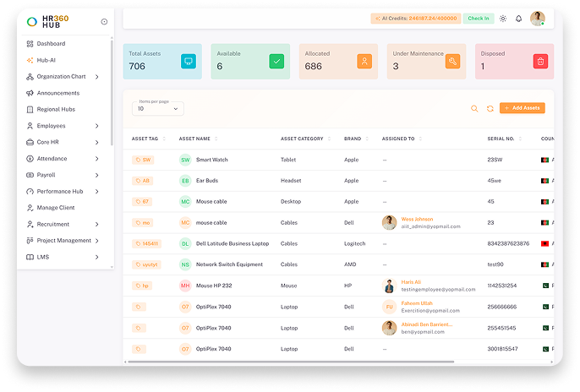
Task: Sort by Asset Category column arrows
Action: pyautogui.click(x=329, y=139)
